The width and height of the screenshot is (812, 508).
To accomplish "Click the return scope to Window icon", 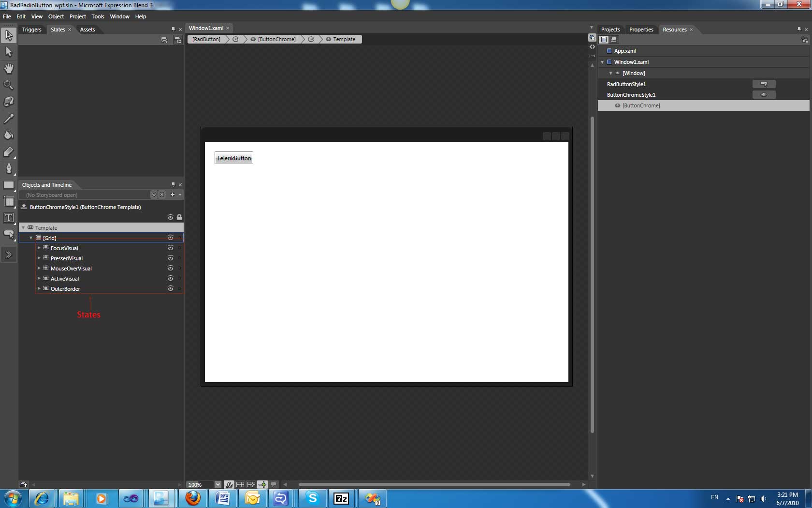I will [x=24, y=207].
